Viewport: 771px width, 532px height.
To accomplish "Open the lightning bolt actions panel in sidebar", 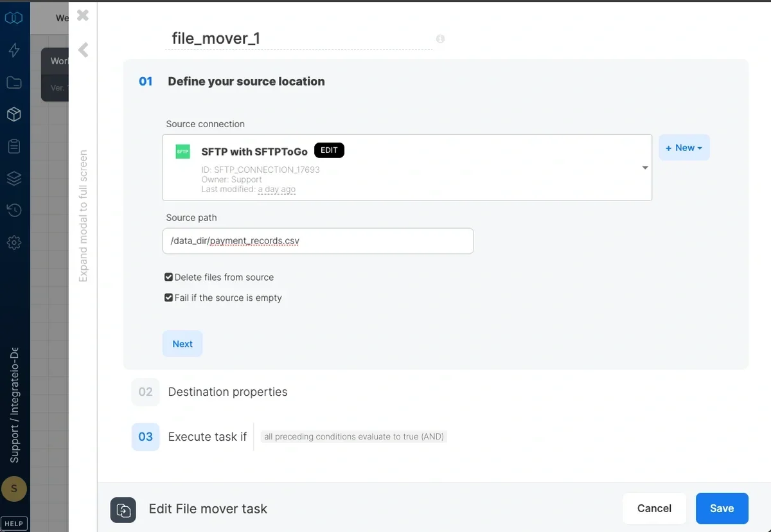I will pos(14,49).
